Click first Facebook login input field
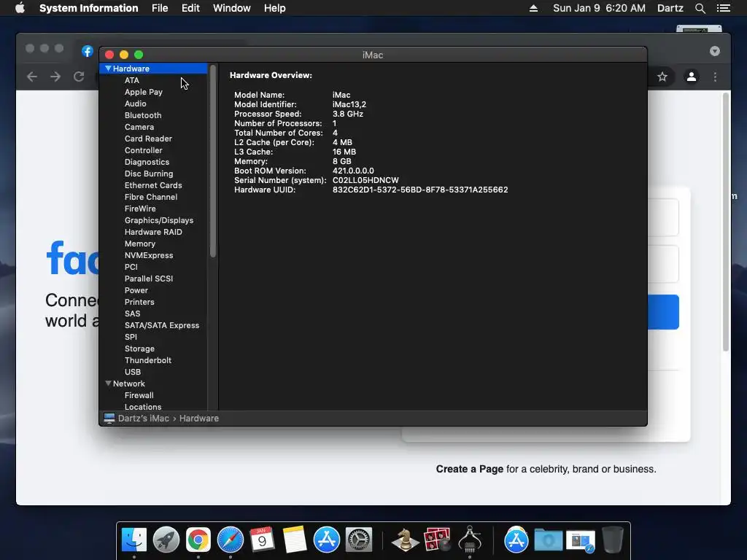Image resolution: width=747 pixels, height=560 pixels. 662,217
